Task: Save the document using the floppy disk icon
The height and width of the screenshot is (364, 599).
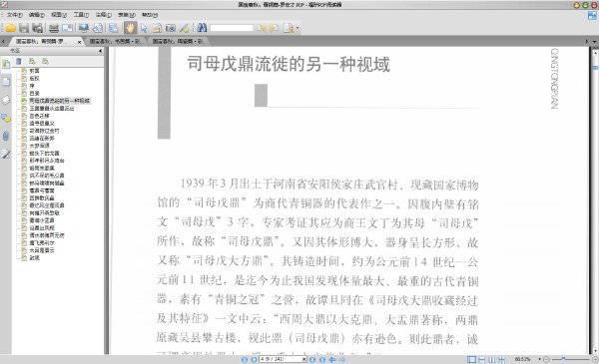Action: point(24,28)
